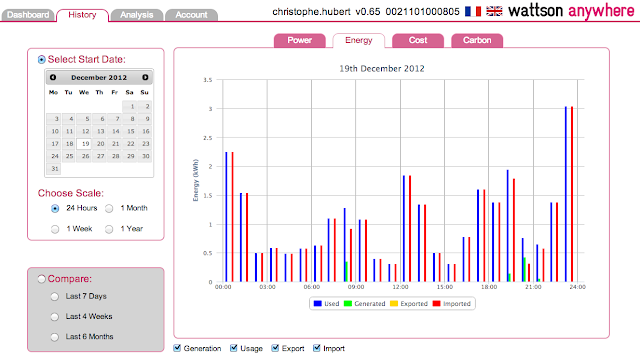Click the 'Energy (kWh)' axis label
Viewport: 640px width, 360px height.
pyautogui.click(x=196, y=180)
